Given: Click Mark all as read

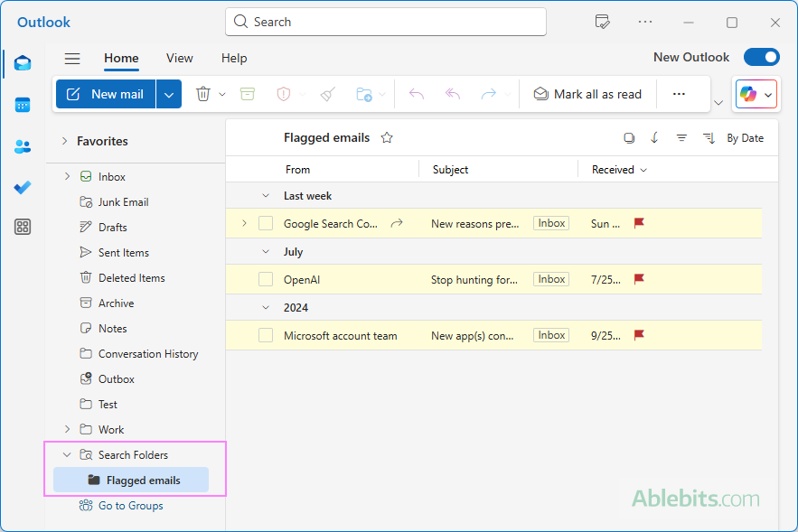Looking at the screenshot, I should tap(587, 94).
